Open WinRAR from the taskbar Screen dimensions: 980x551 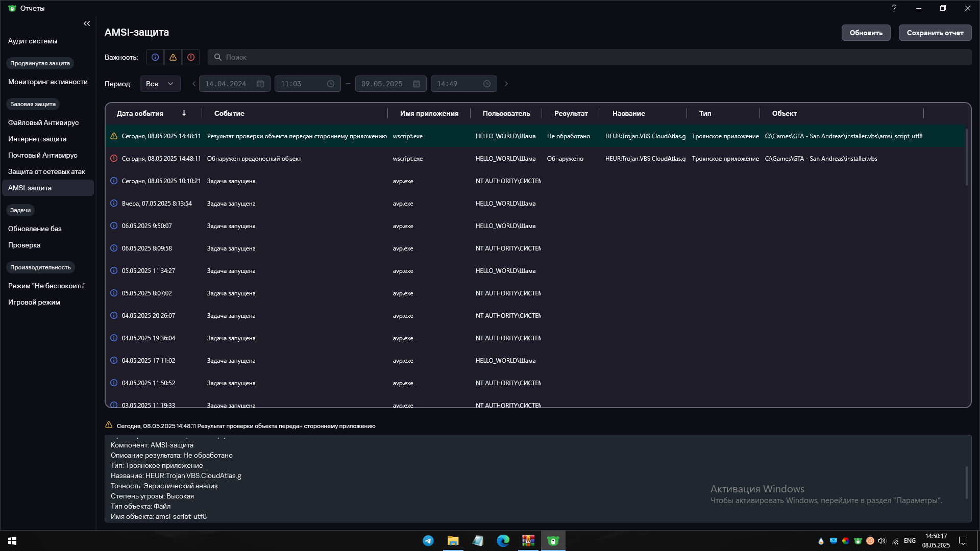(x=528, y=541)
